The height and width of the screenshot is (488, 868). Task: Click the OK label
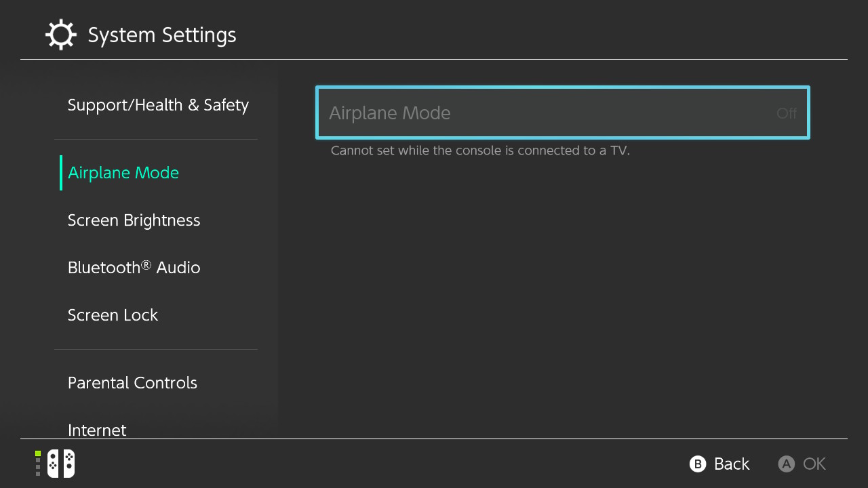[814, 464]
